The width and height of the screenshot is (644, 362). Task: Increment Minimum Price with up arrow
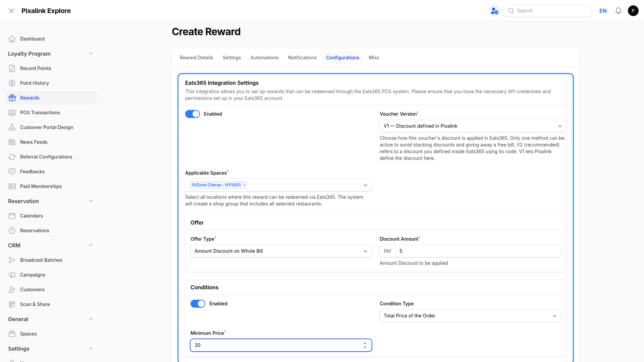[x=365, y=343]
